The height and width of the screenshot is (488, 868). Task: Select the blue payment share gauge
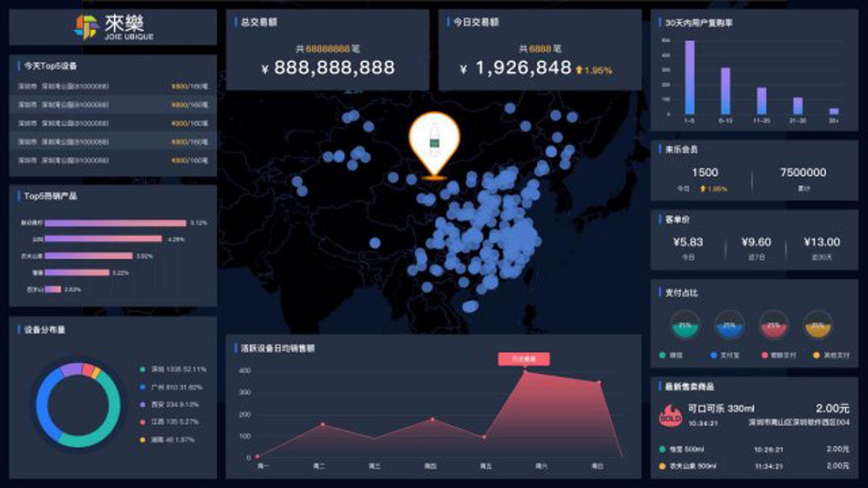[729, 324]
